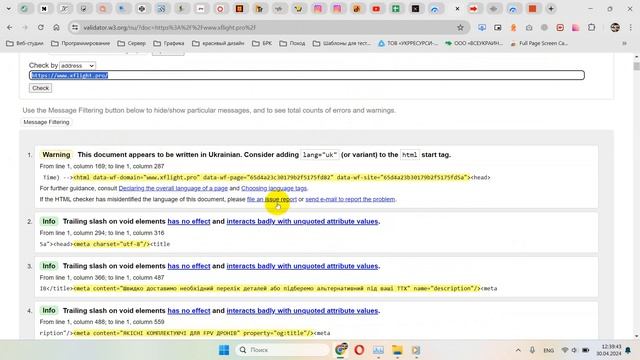The image size is (640, 360).
Task: Open the battery status tray icon
Action: click(586, 350)
